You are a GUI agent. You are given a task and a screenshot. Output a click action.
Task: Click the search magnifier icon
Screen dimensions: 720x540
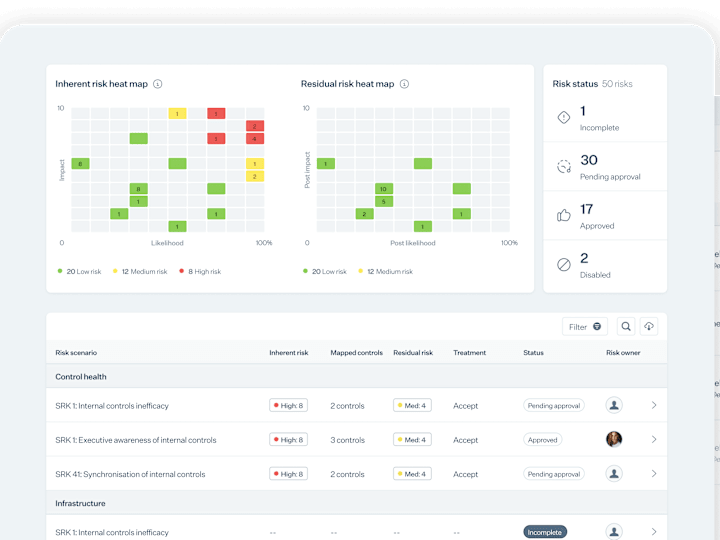pyautogui.click(x=626, y=326)
